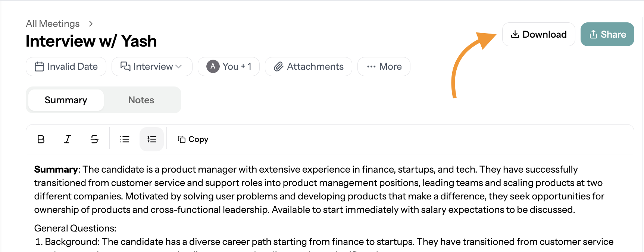Open the Attachments panel
This screenshot has height=252, width=644.
tap(308, 66)
